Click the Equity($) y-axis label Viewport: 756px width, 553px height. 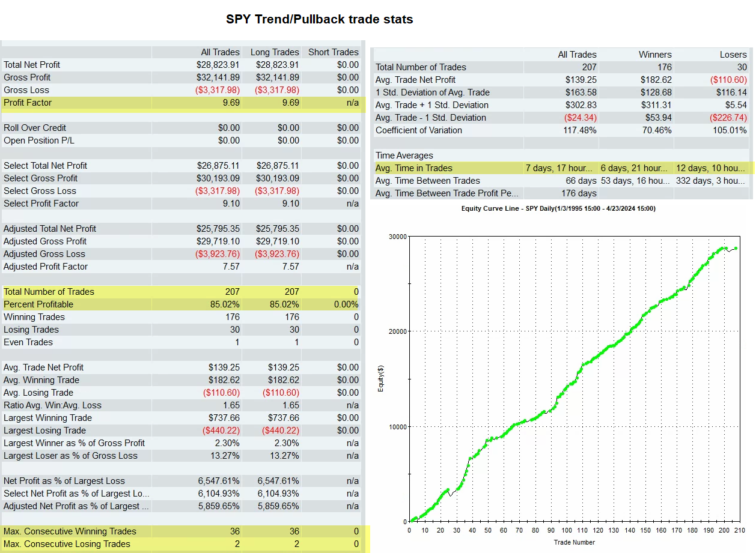tap(380, 379)
